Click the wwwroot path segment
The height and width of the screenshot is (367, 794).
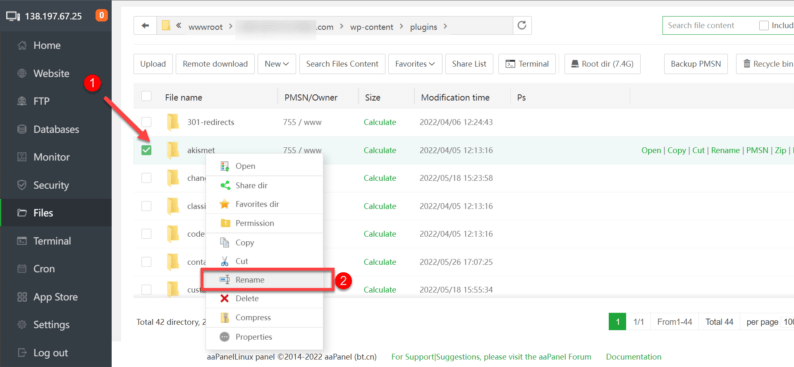[207, 27]
